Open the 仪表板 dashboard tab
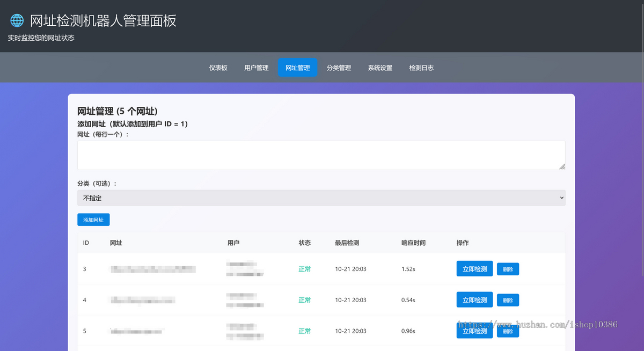644x351 pixels. coord(218,68)
